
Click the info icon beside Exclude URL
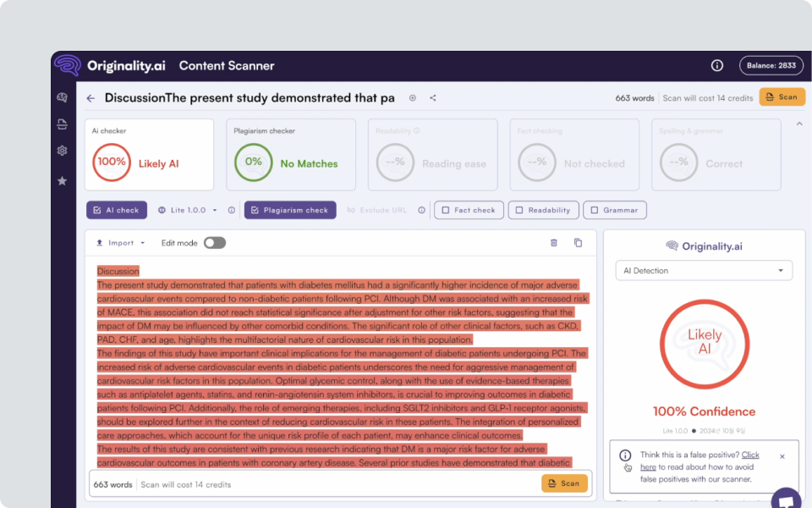coord(421,210)
